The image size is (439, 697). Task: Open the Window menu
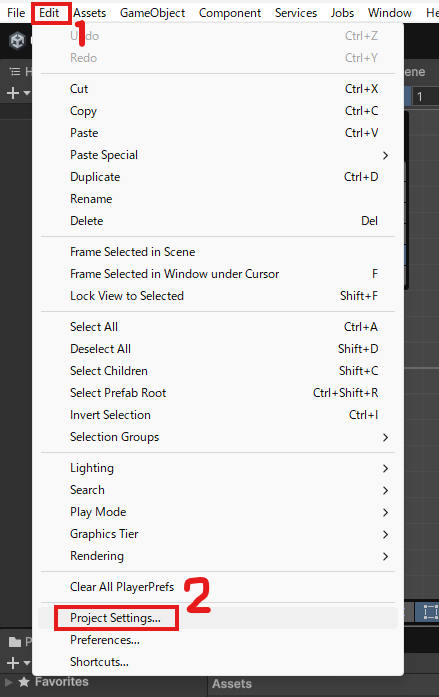[x=390, y=13]
